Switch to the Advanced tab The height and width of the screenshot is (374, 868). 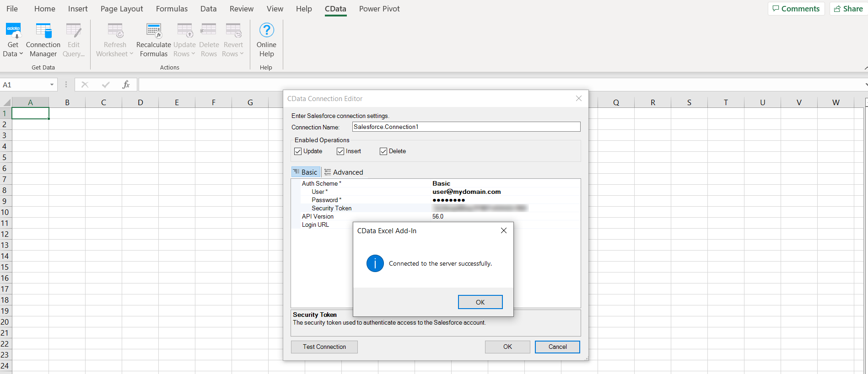click(x=344, y=172)
